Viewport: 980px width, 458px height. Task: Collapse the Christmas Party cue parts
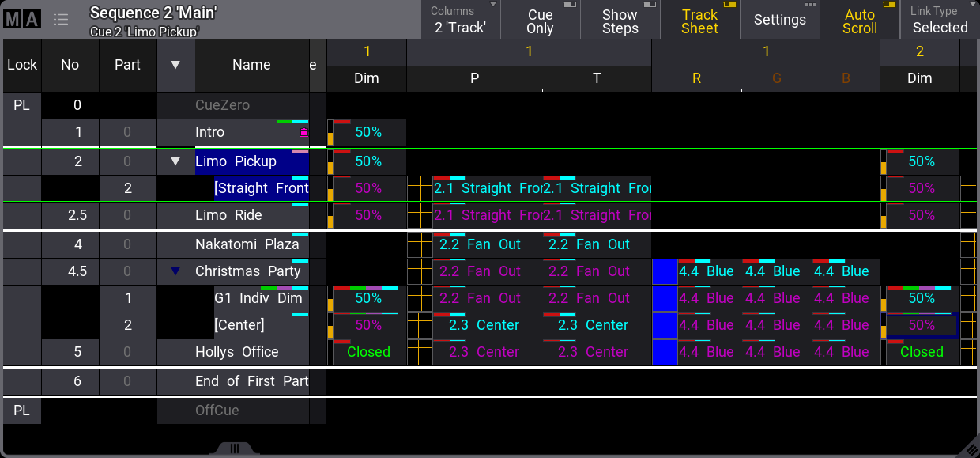(x=175, y=271)
